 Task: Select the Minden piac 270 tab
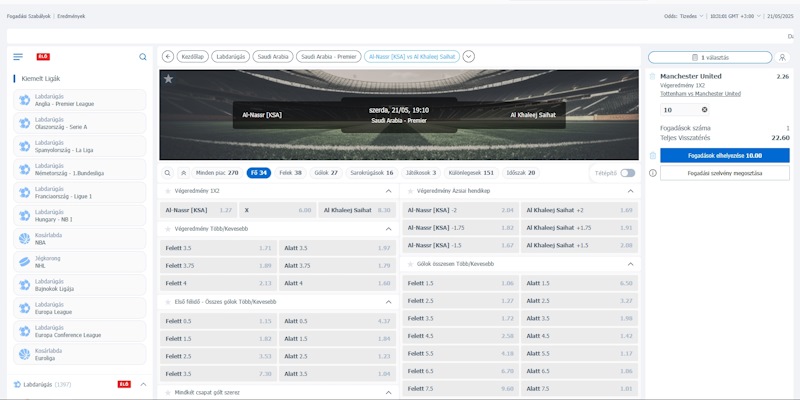[x=217, y=173]
